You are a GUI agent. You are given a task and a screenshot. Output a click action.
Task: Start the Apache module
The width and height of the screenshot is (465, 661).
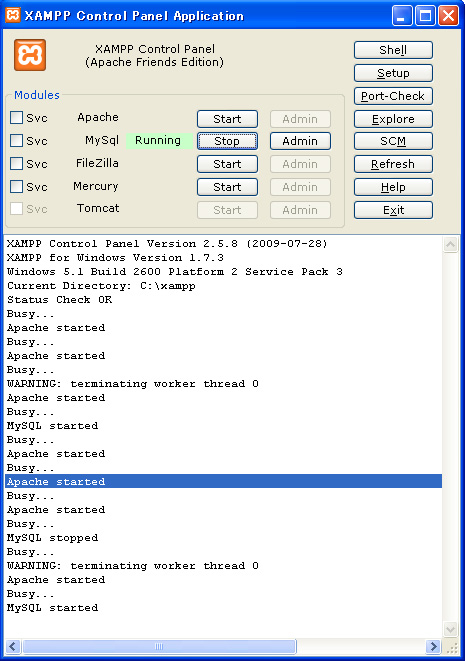tap(227, 119)
